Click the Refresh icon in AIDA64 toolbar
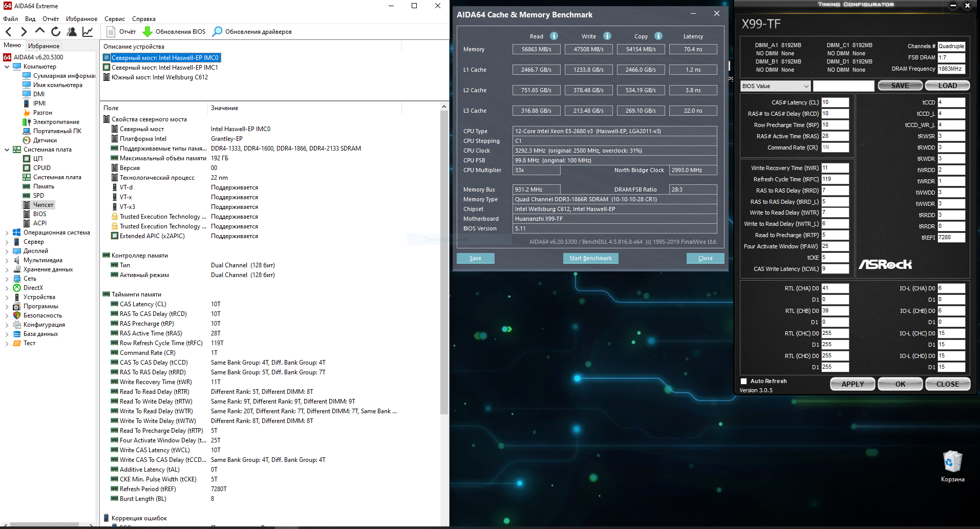Screen dimensions: 980x529 click(56, 32)
